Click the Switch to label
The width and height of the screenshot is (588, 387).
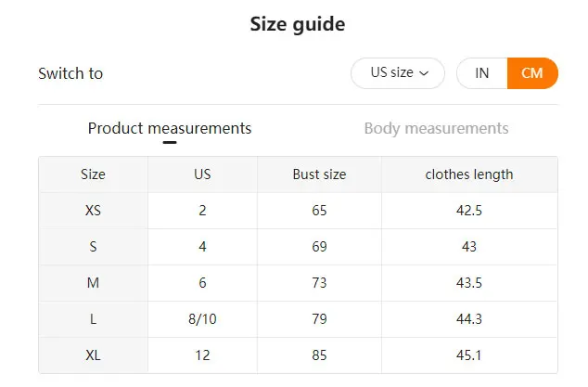pos(70,73)
